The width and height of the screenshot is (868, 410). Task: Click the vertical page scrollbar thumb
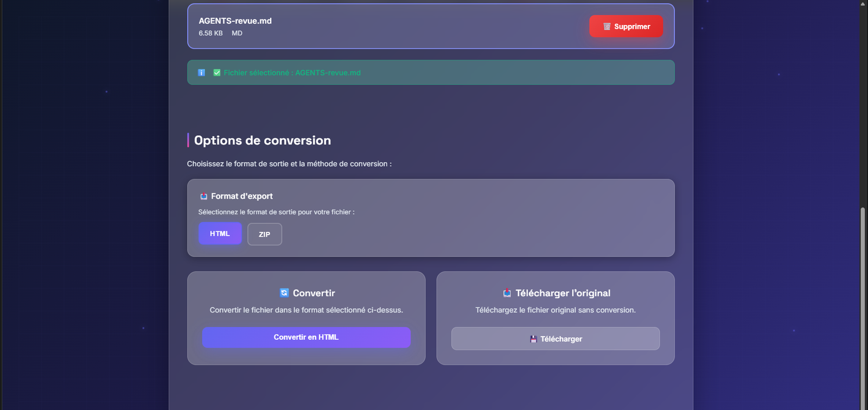pos(863,307)
